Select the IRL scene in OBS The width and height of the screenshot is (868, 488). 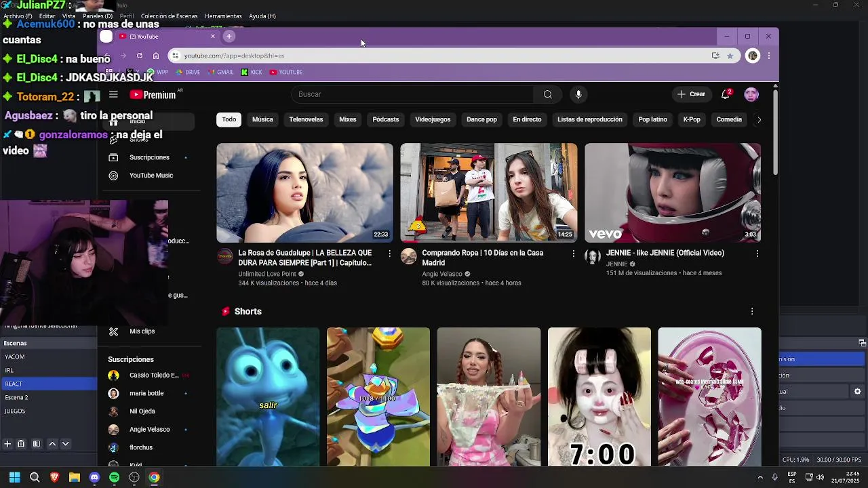click(x=49, y=370)
